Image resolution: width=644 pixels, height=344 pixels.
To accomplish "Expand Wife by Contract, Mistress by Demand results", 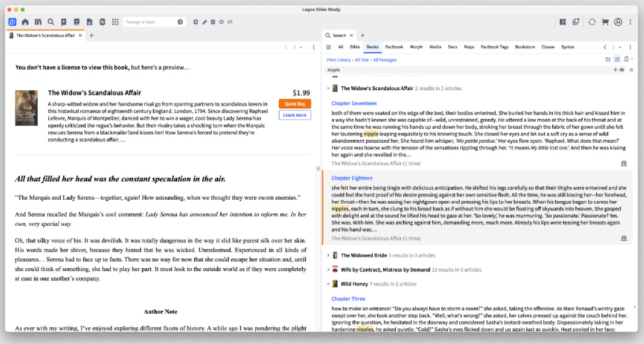I will coord(328,270).
